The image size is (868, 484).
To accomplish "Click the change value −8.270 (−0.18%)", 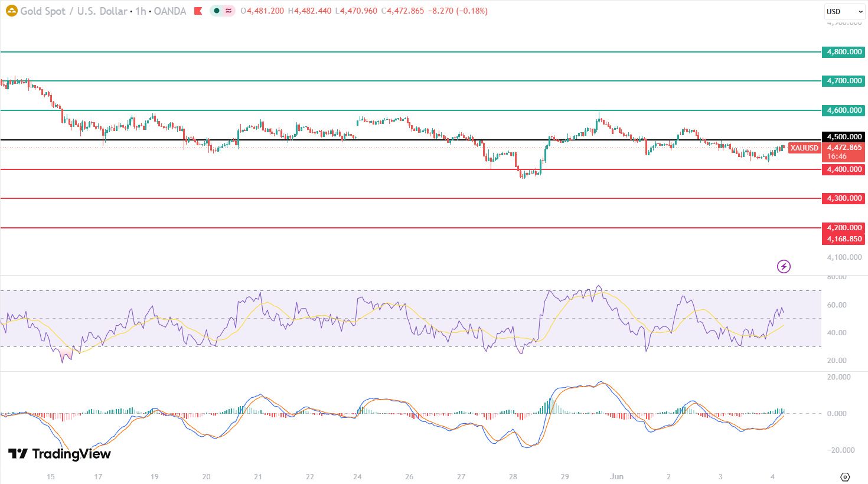I will pos(458,11).
